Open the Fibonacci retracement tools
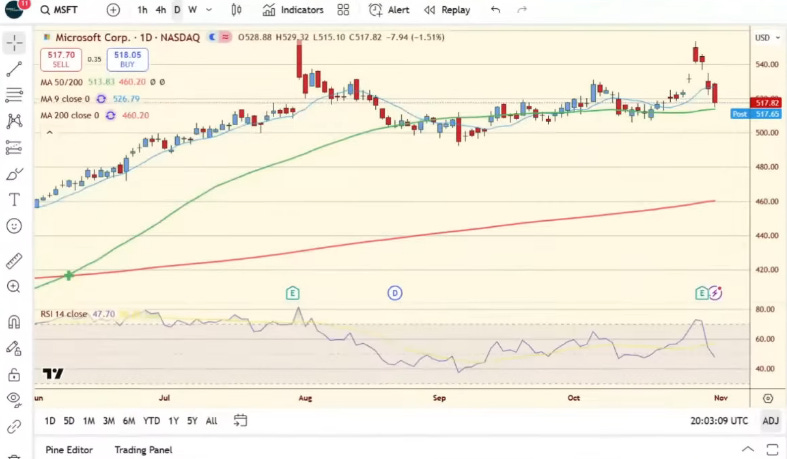This screenshot has width=787, height=459. 14,95
